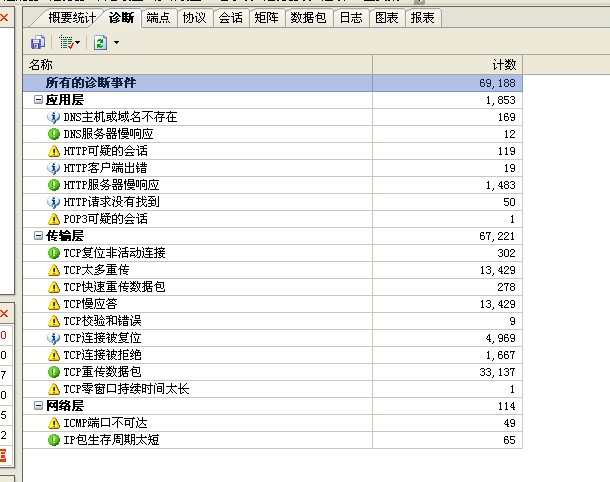610x482 pixels.
Task: Select the TCP连接被复位 event
Action: (x=102, y=338)
